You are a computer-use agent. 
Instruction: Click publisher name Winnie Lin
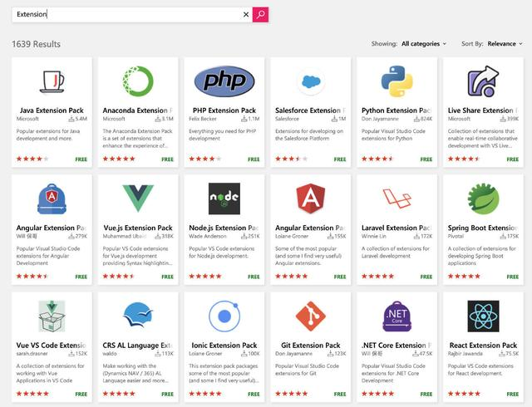click(x=373, y=236)
